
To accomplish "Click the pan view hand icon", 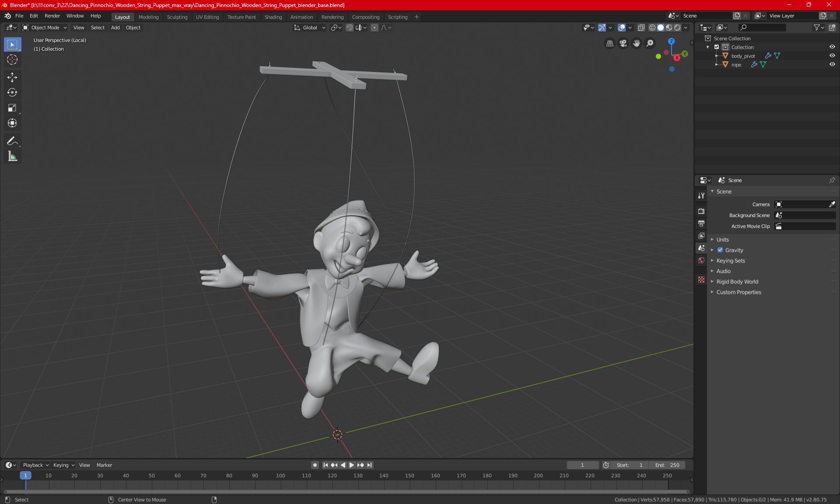I will [x=637, y=43].
